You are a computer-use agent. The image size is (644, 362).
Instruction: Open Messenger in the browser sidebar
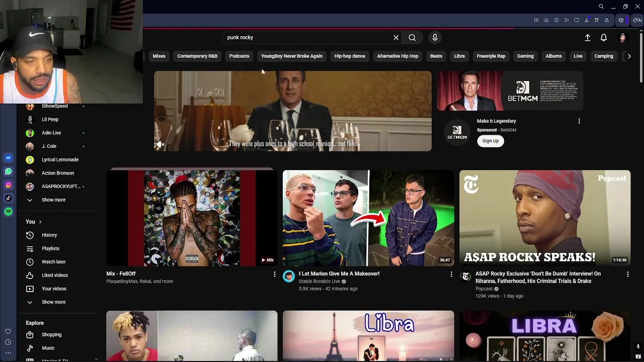9,158
